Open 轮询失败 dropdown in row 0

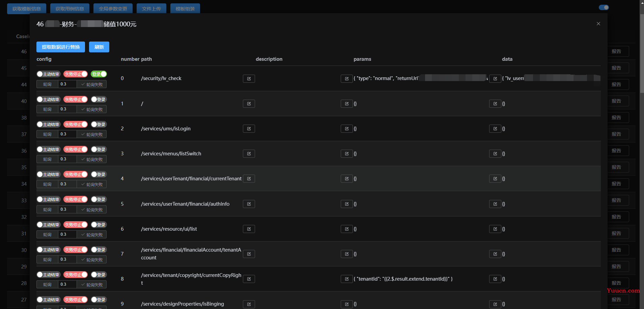click(x=92, y=84)
